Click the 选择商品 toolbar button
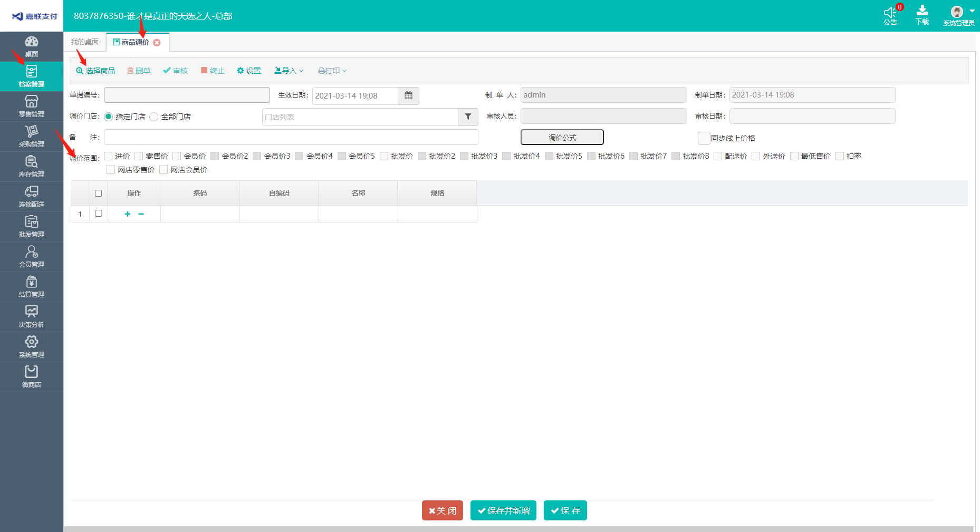Screen dimensions: 980x532 click(x=95, y=71)
